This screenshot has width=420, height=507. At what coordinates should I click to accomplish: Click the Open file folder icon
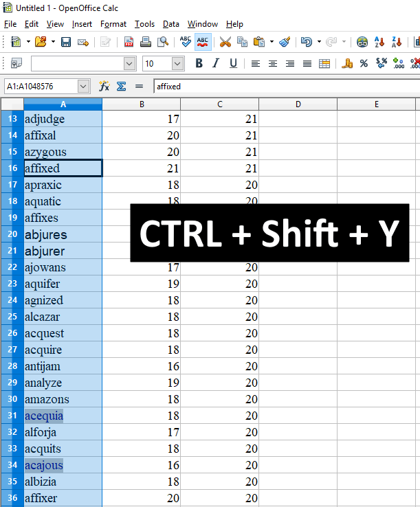click(41, 42)
